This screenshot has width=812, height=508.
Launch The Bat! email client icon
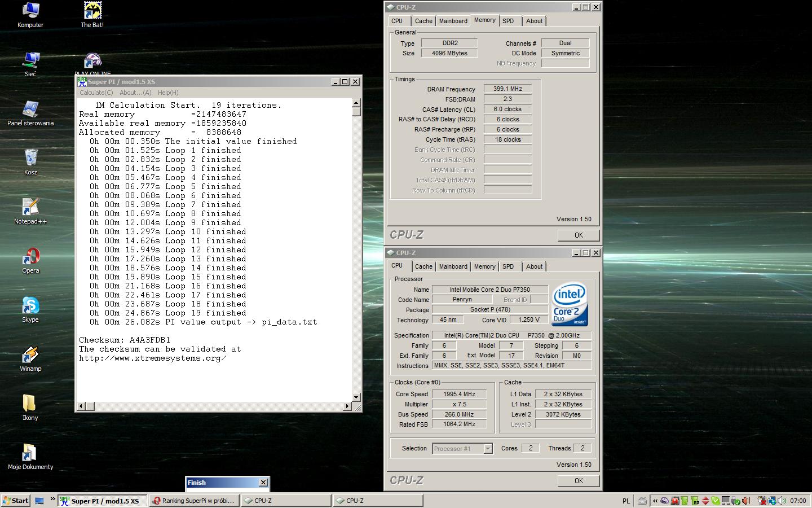coord(92,11)
